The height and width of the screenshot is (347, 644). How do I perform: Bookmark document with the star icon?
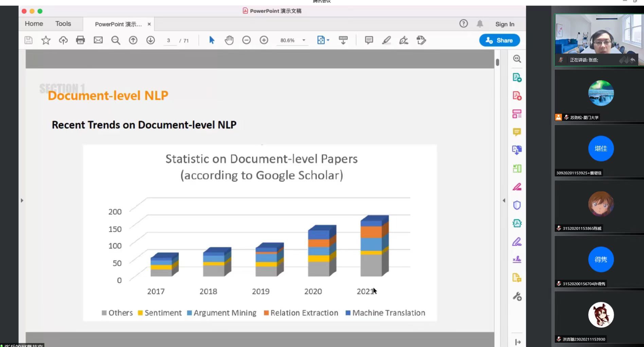tap(46, 40)
